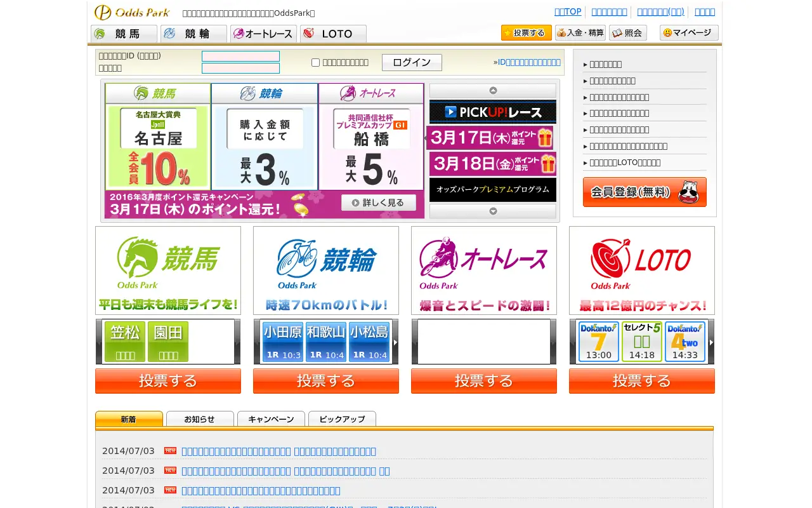Click 投票する under 競輪

pyautogui.click(x=326, y=381)
